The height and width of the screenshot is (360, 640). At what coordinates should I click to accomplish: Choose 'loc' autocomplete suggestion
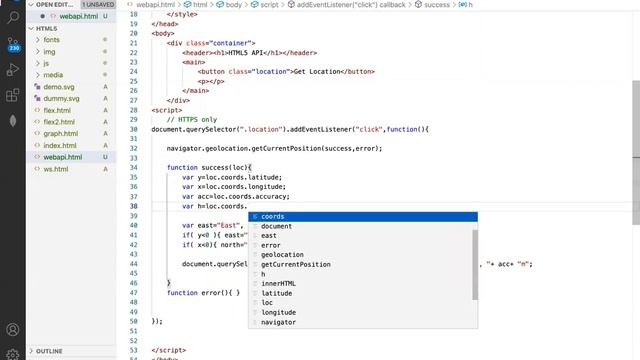click(x=363, y=303)
